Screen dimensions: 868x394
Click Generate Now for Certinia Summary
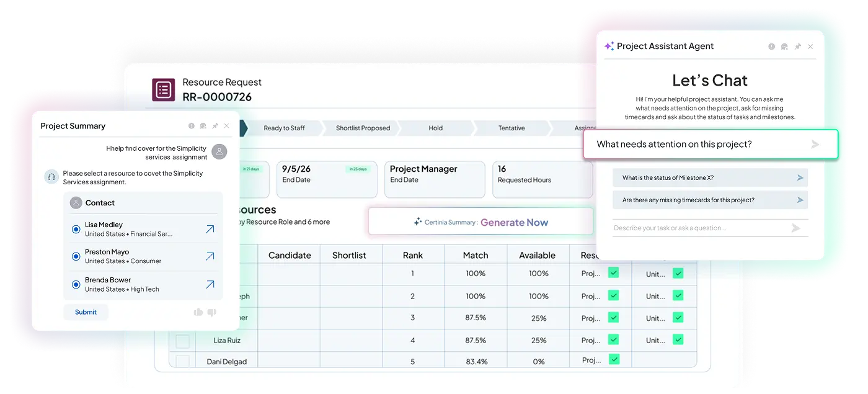(514, 222)
